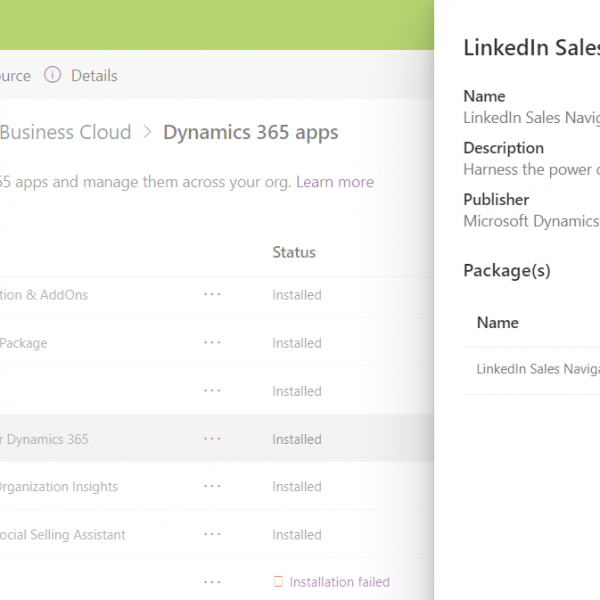Click the LinkedIn Sales panel title
Screen dimensions: 600x600
(x=532, y=48)
